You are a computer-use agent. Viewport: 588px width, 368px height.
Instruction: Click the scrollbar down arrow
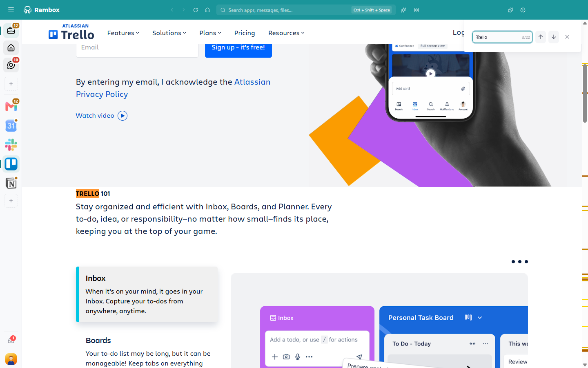pyautogui.click(x=585, y=365)
